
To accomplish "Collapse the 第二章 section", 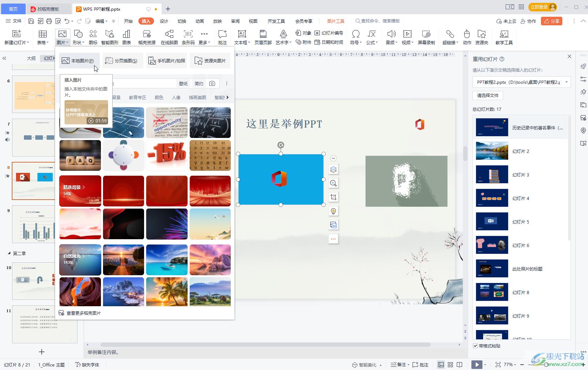I will 9,253.
